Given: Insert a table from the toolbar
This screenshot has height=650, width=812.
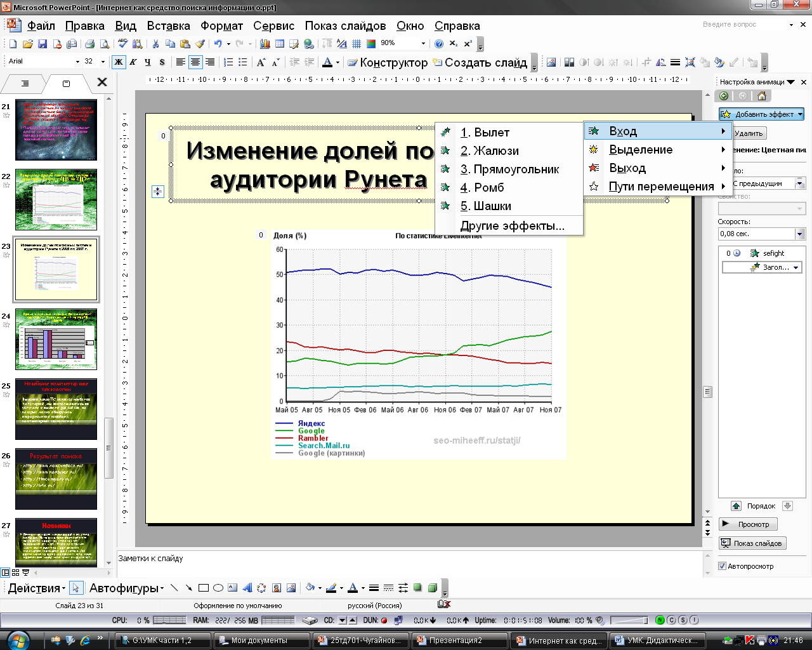Looking at the screenshot, I should (279, 44).
